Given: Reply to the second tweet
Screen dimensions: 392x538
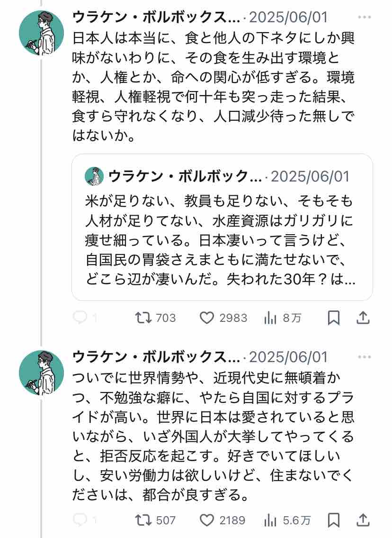Looking at the screenshot, I should (x=80, y=520).
